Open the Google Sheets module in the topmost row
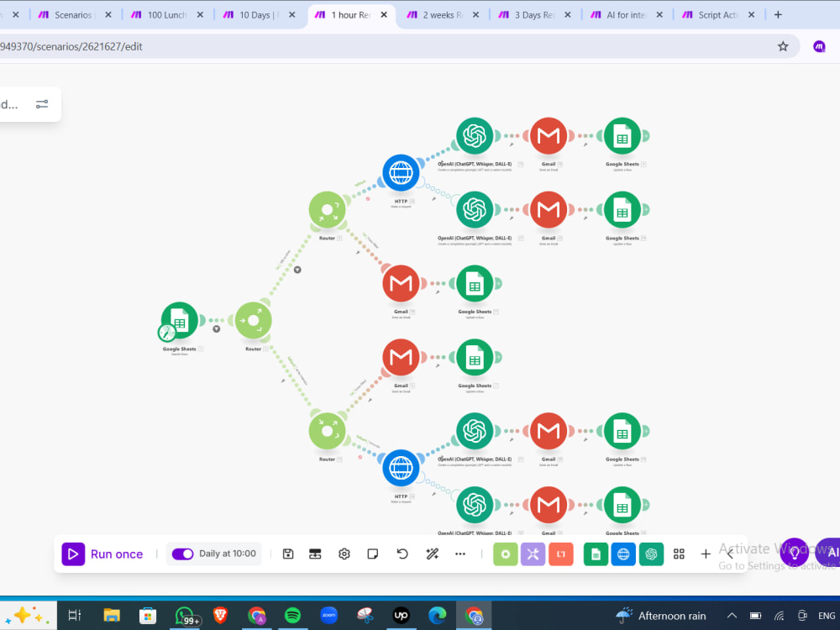 click(x=622, y=136)
